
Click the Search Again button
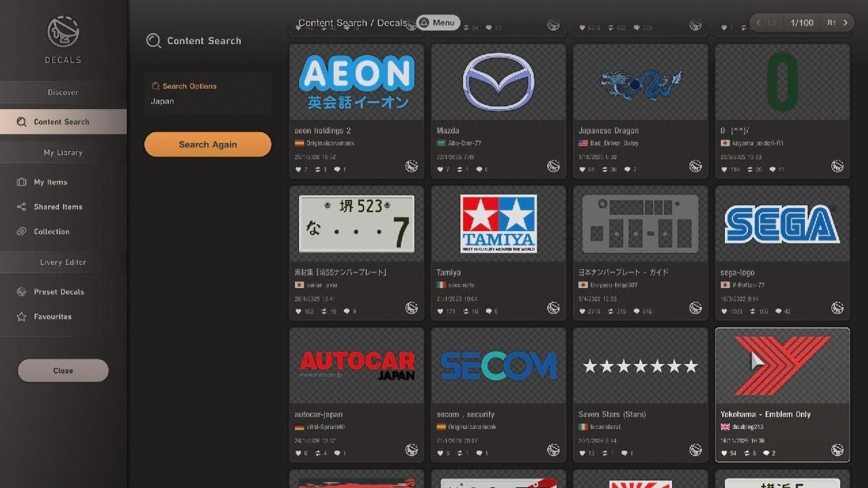[x=208, y=144]
